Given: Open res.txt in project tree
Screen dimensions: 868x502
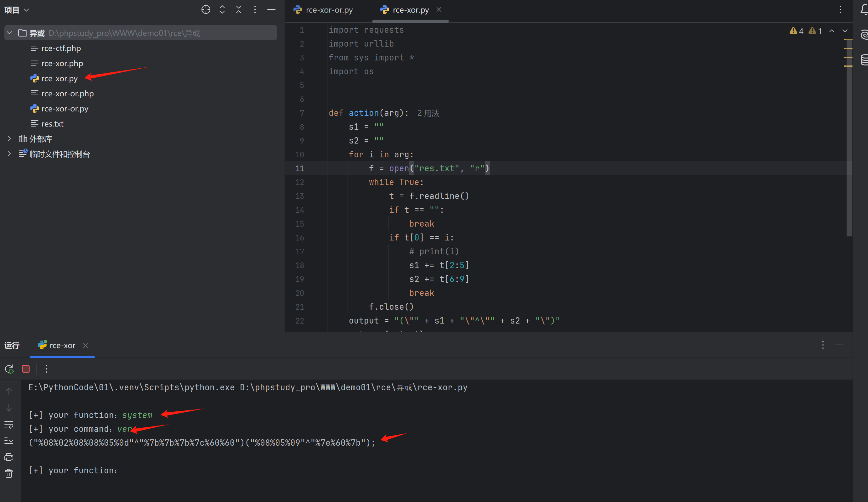Looking at the screenshot, I should coord(52,124).
